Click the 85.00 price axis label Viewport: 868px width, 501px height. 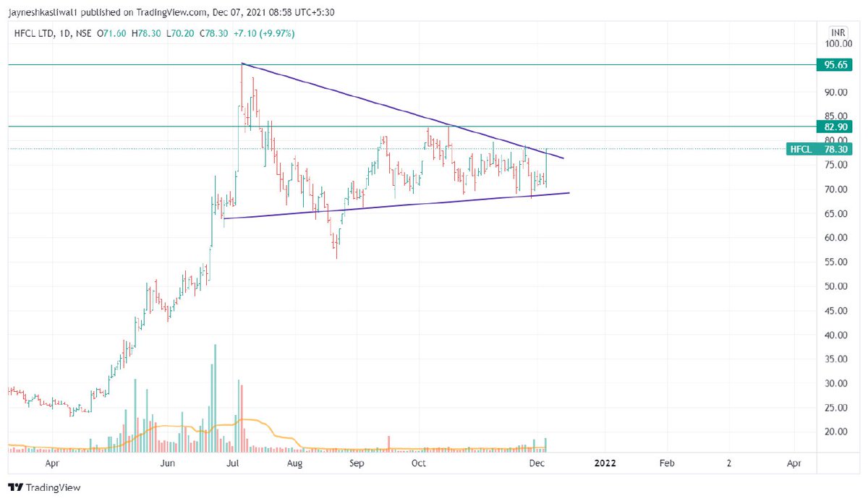[x=838, y=116]
